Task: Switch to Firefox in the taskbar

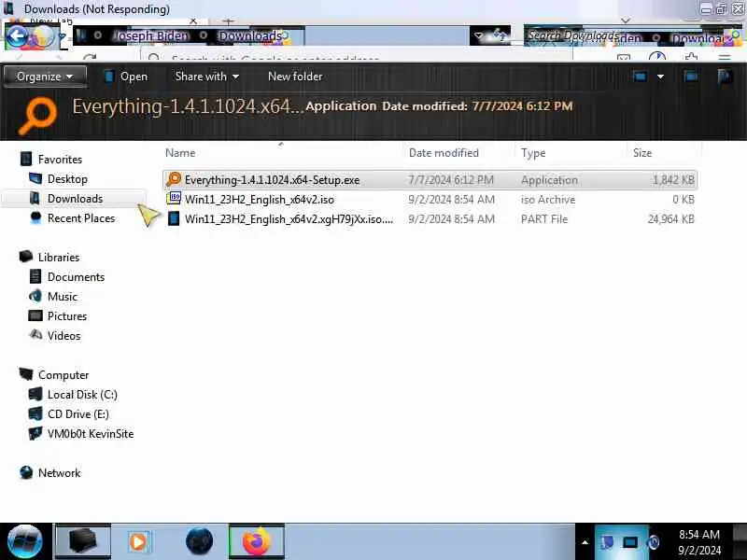Action: click(x=256, y=541)
